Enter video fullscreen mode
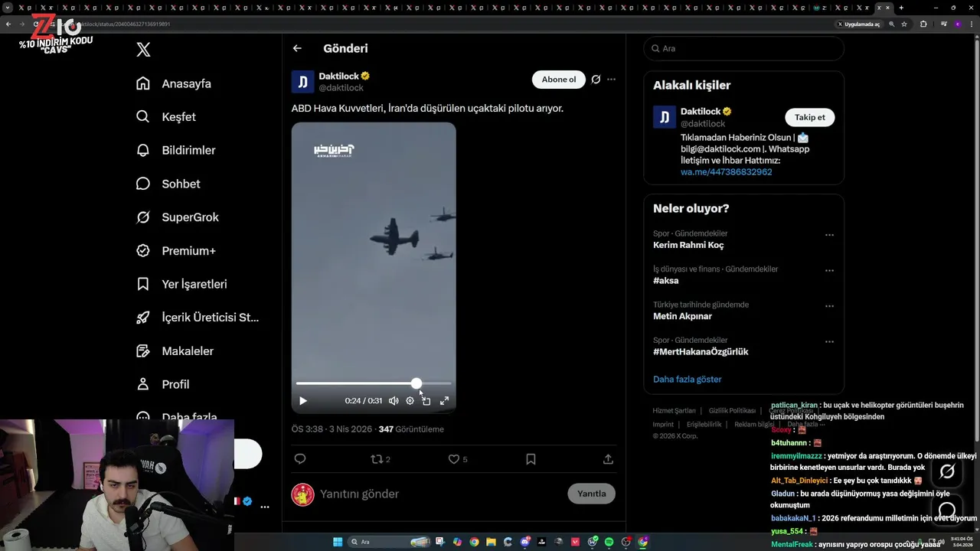This screenshot has width=980, height=551. click(x=444, y=400)
